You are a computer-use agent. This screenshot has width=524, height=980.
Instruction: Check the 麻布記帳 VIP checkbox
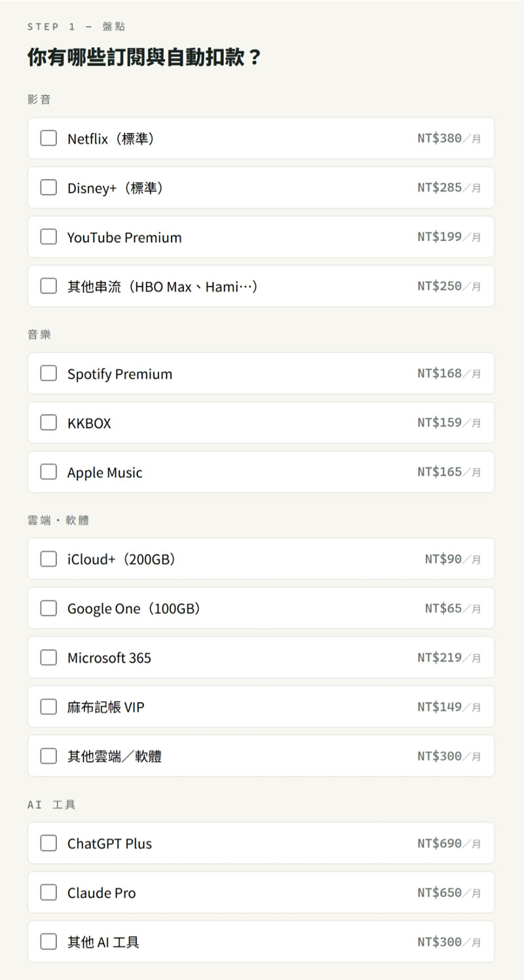pos(48,706)
